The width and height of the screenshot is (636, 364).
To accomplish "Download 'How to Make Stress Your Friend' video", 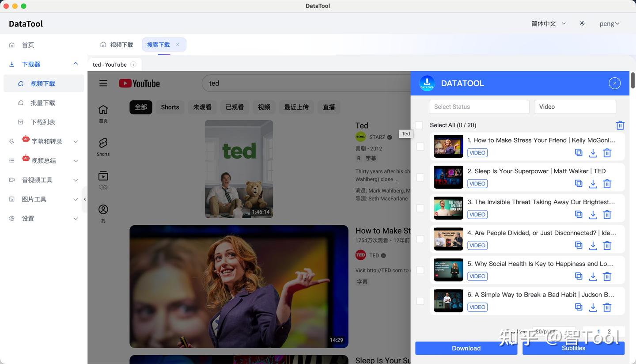I will click(593, 153).
